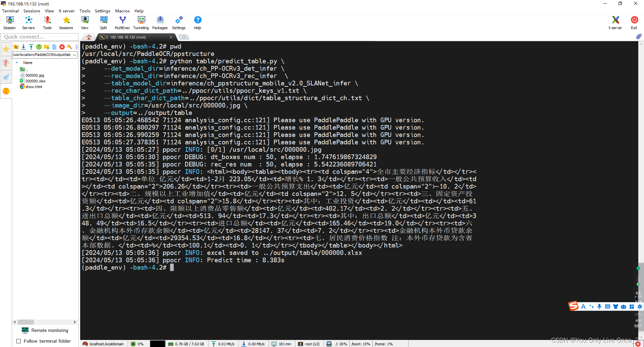Screen dimensions: 644x347
Task: Select 000000.xlsx in file list
Action: 33,81
